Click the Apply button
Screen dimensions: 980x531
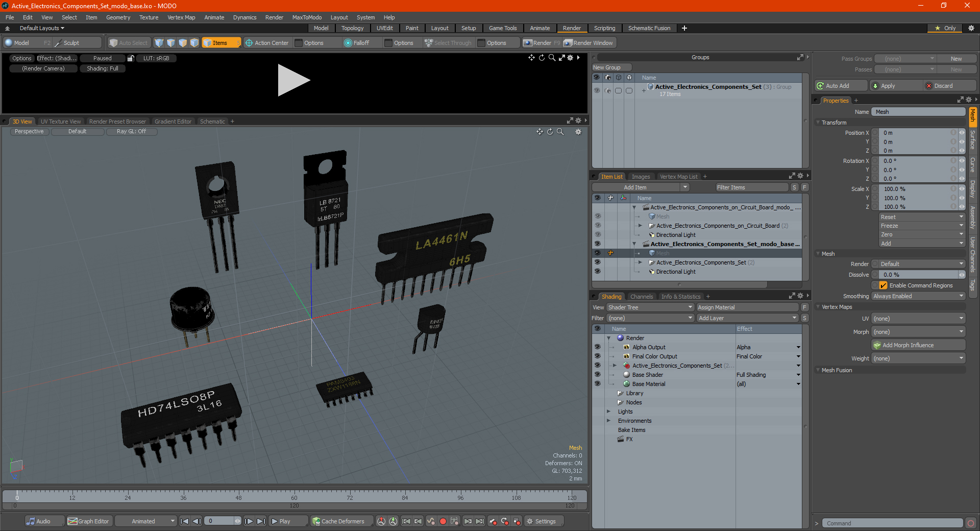click(897, 86)
